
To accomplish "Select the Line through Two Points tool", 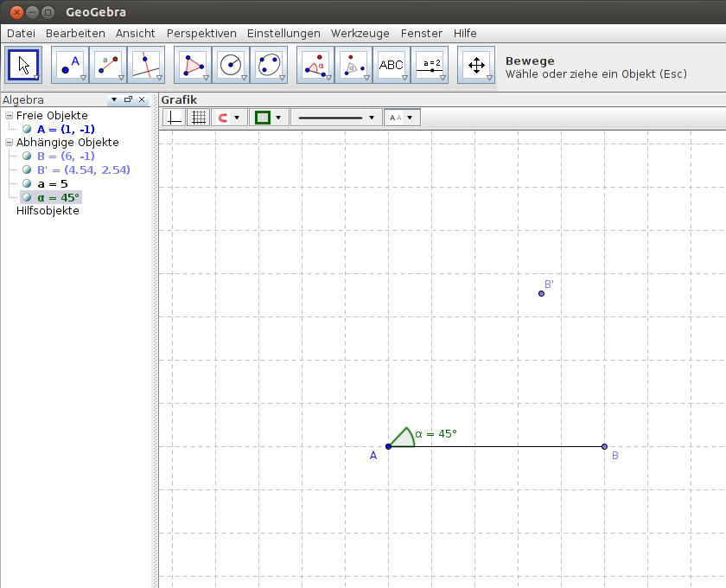I will pos(108,65).
